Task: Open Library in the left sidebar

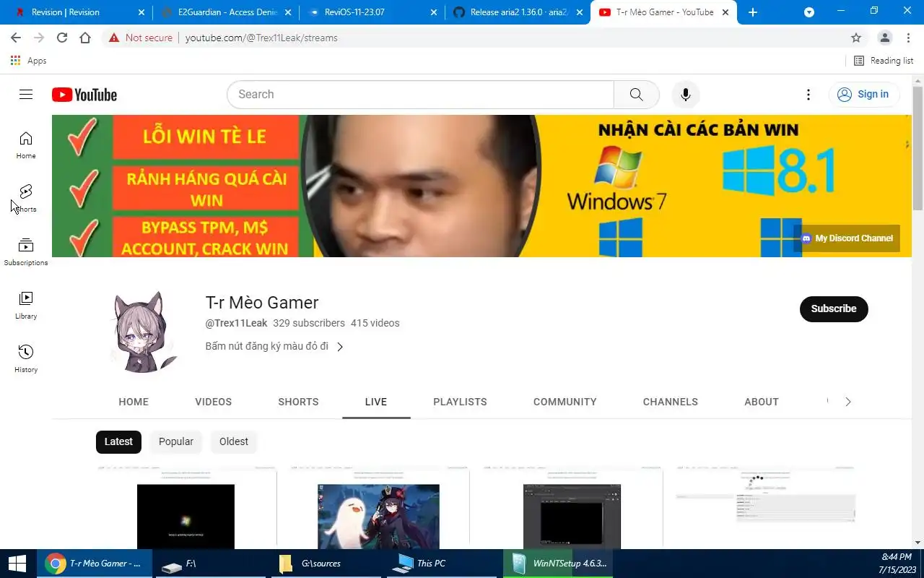Action: click(x=26, y=306)
